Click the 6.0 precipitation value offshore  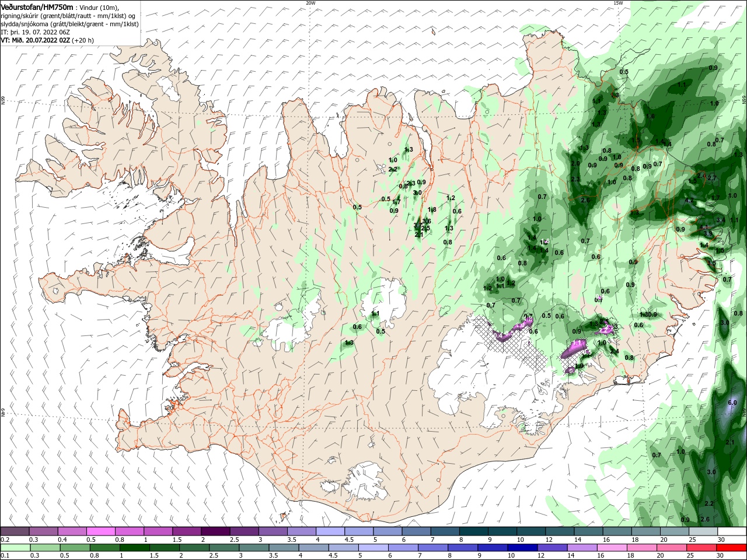coord(732,402)
